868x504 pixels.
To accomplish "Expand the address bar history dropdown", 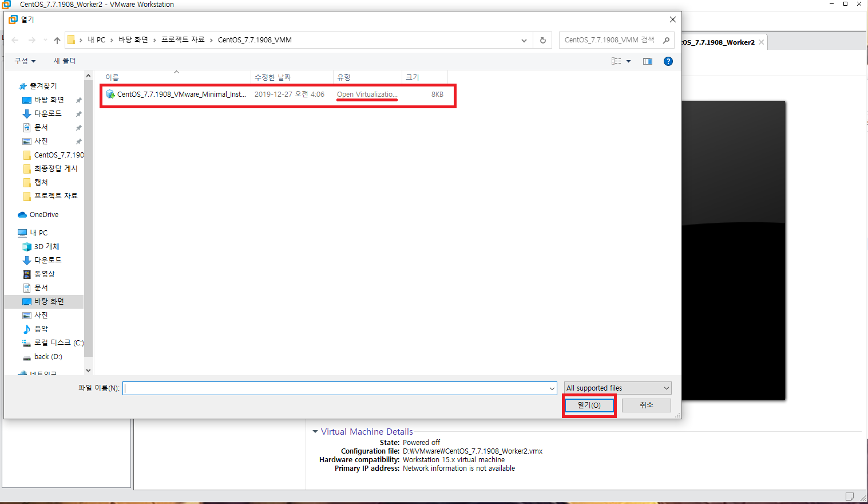I will (x=524, y=40).
